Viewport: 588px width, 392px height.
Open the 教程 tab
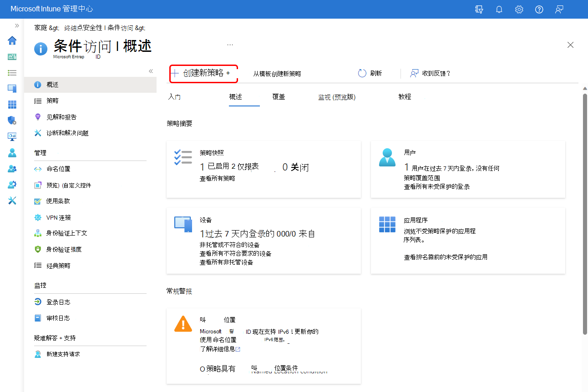pos(405,97)
